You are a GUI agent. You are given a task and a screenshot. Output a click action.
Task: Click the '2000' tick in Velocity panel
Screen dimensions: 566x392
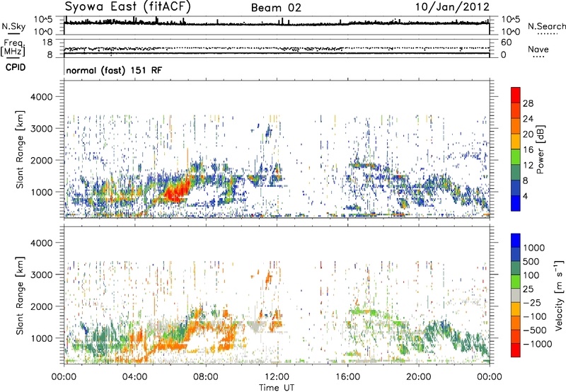point(42,306)
